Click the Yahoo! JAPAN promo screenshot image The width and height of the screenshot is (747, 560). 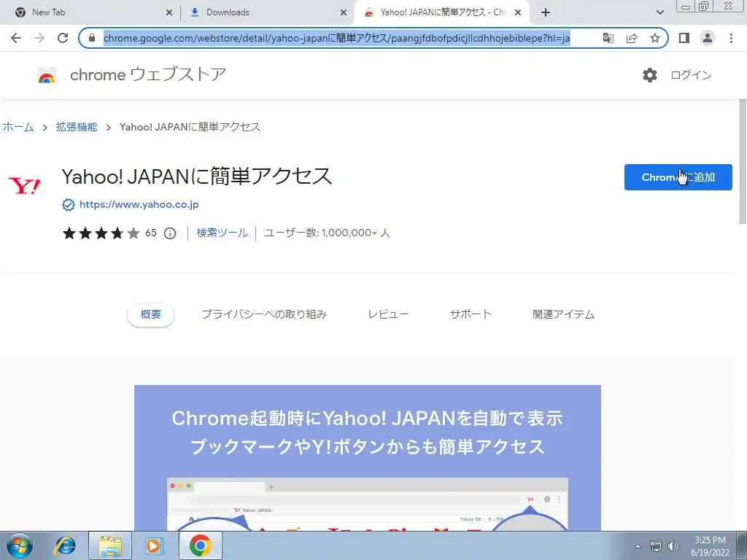(x=368, y=458)
